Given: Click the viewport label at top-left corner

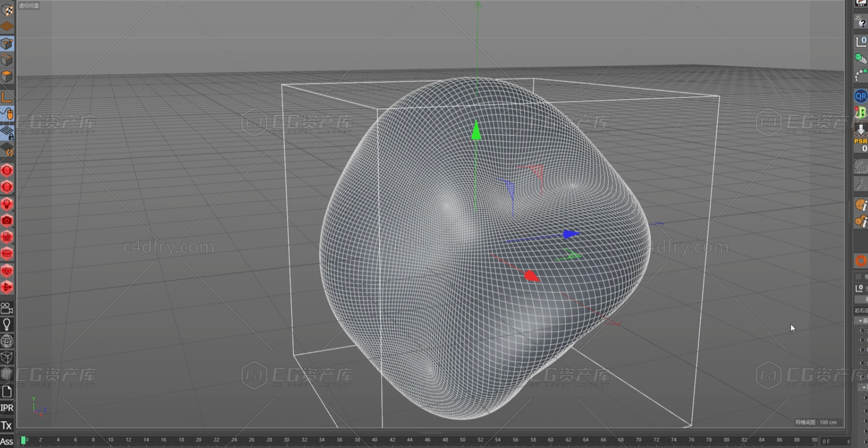Looking at the screenshot, I should pos(29,5).
